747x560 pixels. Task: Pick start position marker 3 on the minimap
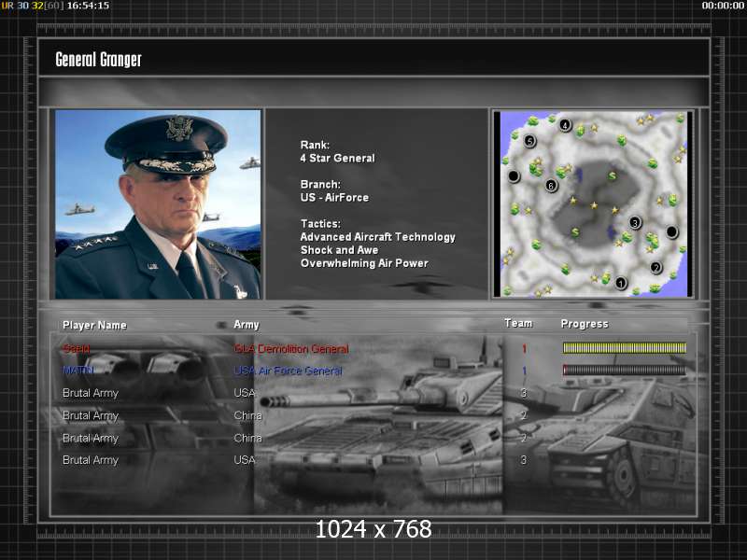click(635, 222)
